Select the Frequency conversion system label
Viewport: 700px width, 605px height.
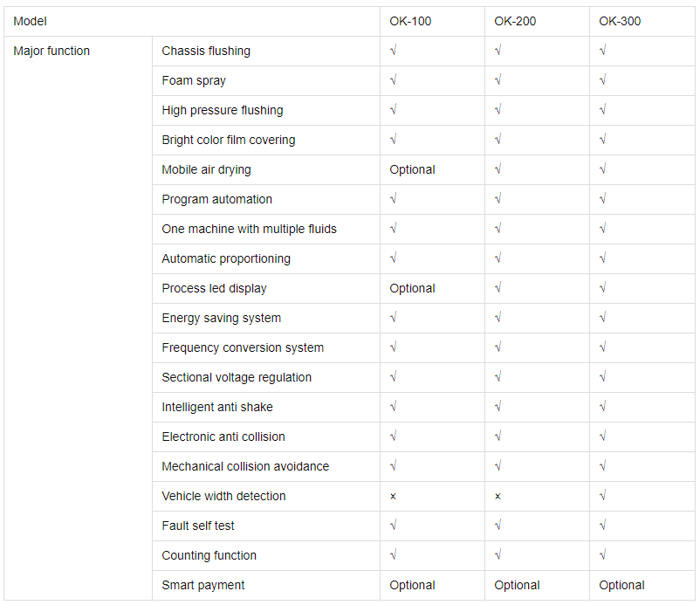tap(243, 347)
